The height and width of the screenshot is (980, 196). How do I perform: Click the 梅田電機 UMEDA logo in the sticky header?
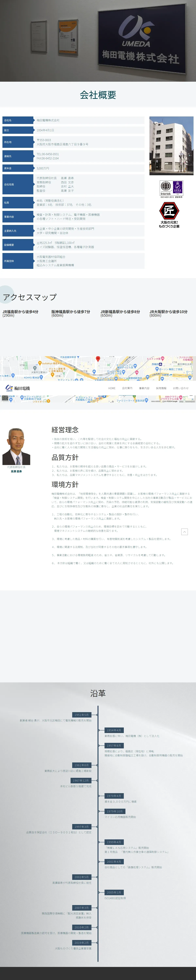point(17,388)
